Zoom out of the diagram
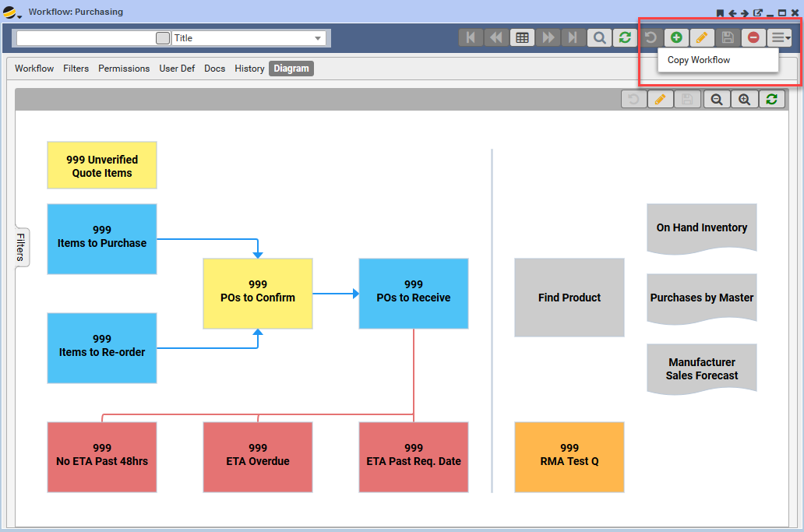Viewport: 804px width, 532px height. (x=716, y=99)
